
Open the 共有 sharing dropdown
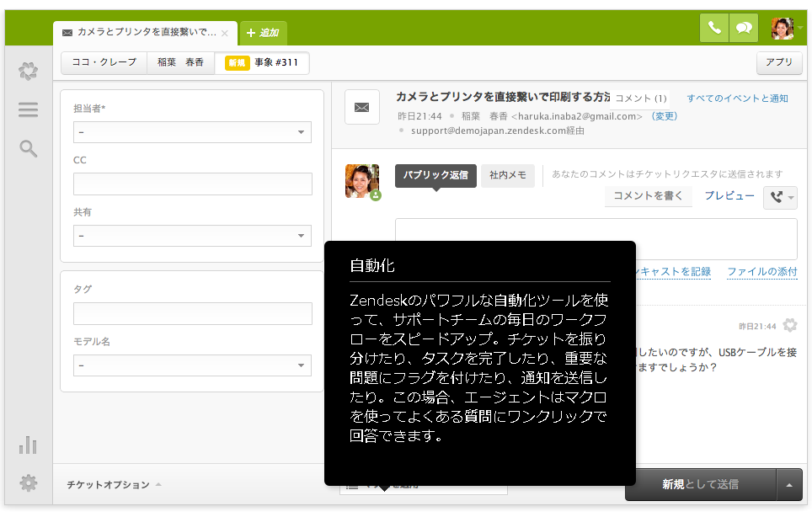coord(192,236)
